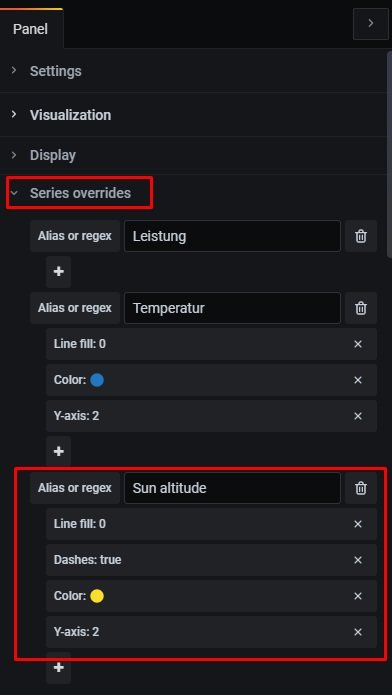
Task: Collapse the side pane with arrow button
Action: coord(371,24)
